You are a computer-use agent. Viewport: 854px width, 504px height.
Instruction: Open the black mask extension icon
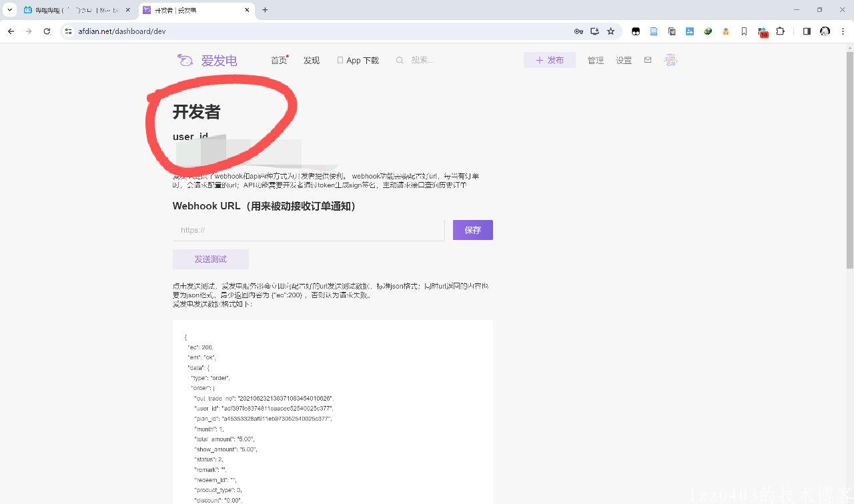click(636, 31)
